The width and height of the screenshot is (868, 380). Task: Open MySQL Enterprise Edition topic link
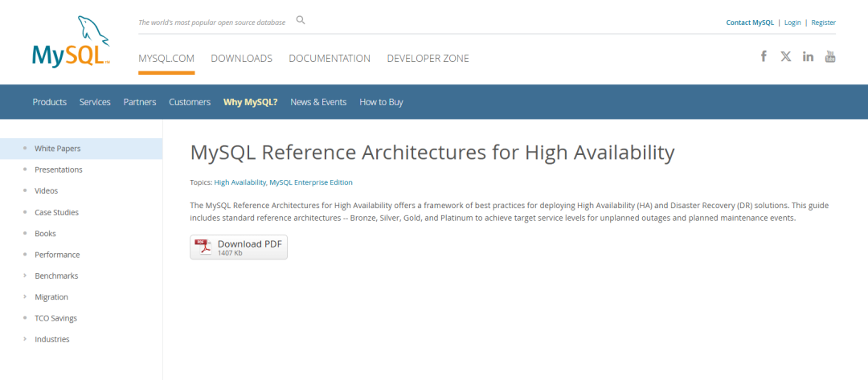tap(311, 182)
